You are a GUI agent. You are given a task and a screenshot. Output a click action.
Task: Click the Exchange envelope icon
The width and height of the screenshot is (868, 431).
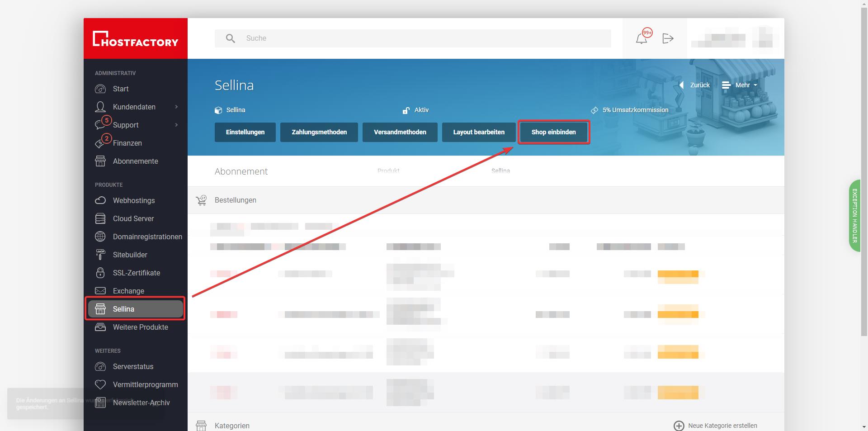[100, 291]
